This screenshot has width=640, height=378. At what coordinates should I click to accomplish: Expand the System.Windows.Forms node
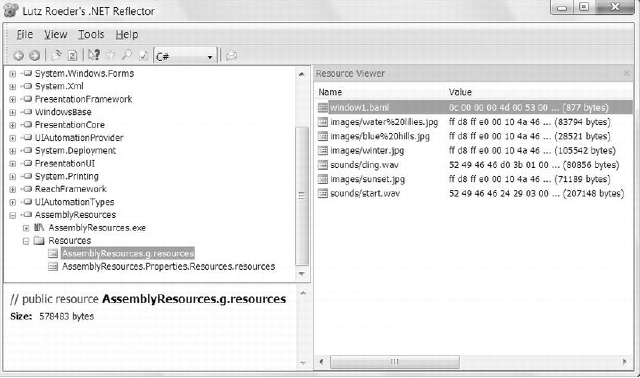[13, 74]
